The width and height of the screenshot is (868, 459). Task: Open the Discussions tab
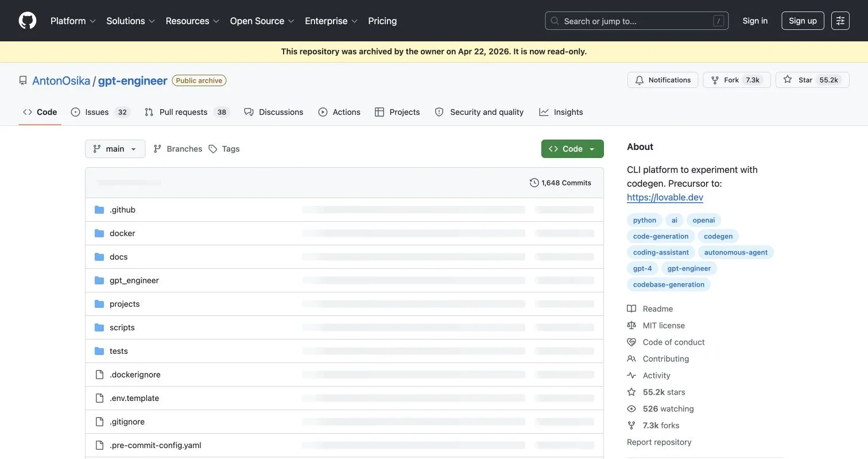pyautogui.click(x=274, y=112)
